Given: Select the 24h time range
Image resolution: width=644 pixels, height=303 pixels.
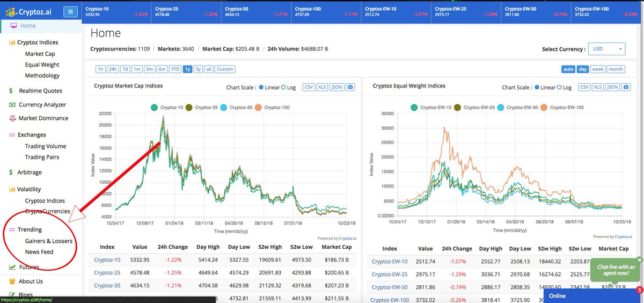Looking at the screenshot, I should click(113, 69).
